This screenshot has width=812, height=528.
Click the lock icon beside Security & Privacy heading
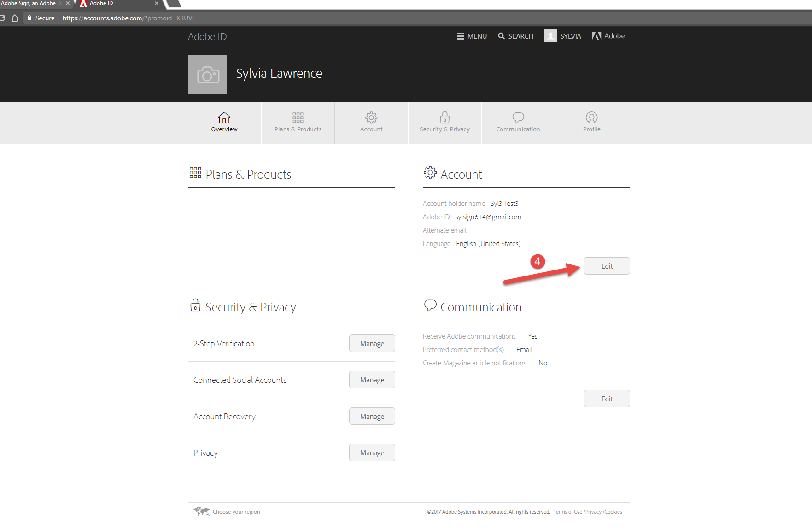coord(195,305)
